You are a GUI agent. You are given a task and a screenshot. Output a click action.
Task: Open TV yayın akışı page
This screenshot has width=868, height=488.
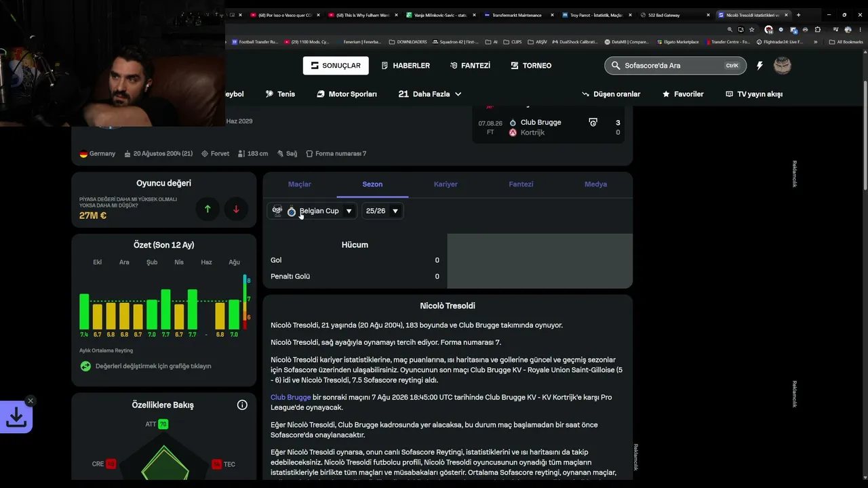click(754, 94)
